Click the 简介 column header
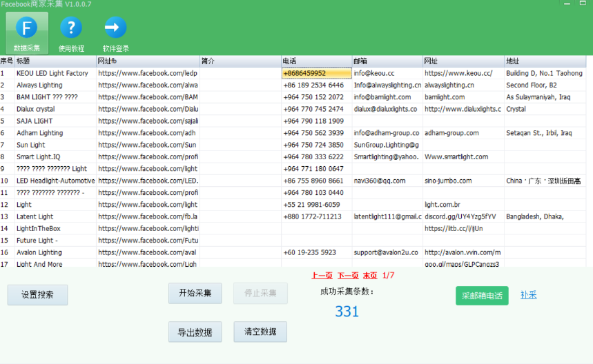Viewport: 593px width, 364px height. click(x=240, y=61)
